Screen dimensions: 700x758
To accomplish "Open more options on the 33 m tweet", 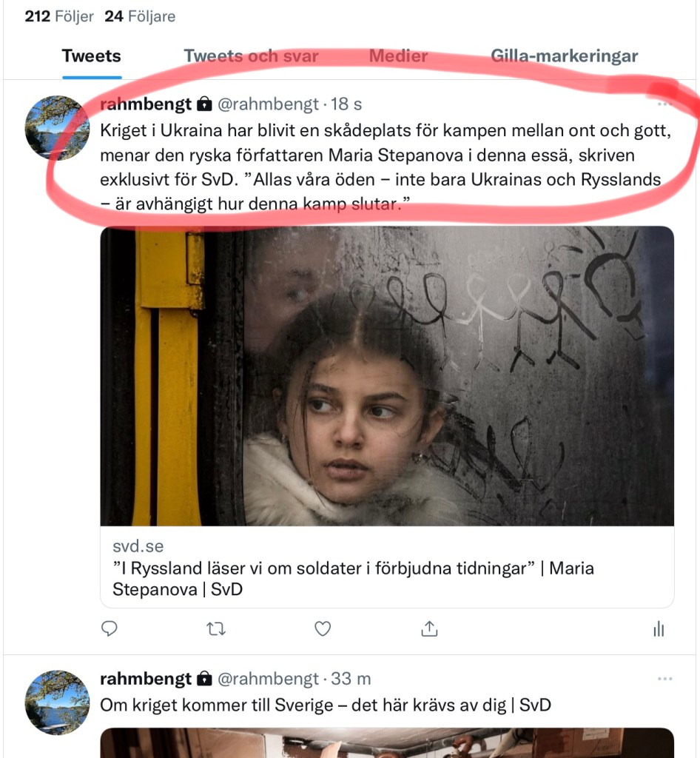I will [664, 679].
